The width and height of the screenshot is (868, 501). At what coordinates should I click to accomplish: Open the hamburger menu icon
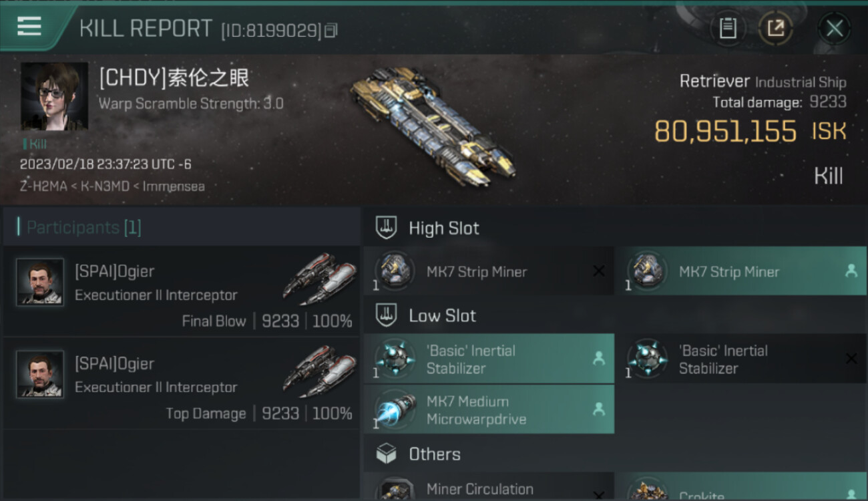coord(29,26)
